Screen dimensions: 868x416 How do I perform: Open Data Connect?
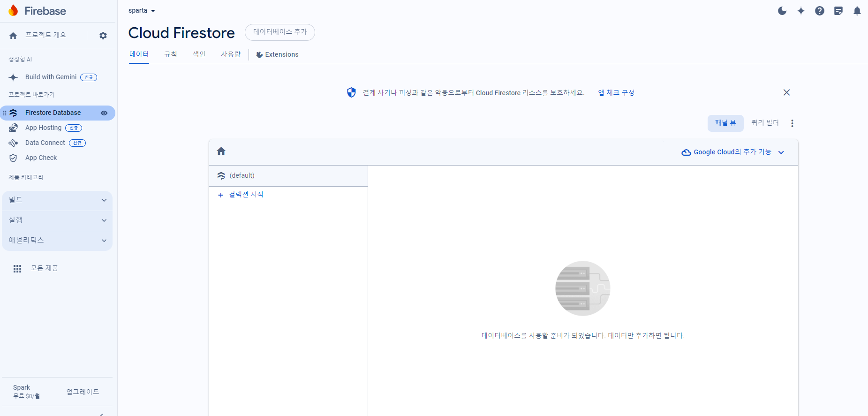pos(45,143)
